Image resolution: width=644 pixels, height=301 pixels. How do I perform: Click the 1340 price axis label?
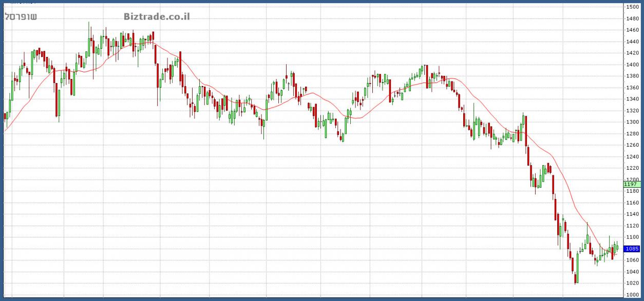632,99
